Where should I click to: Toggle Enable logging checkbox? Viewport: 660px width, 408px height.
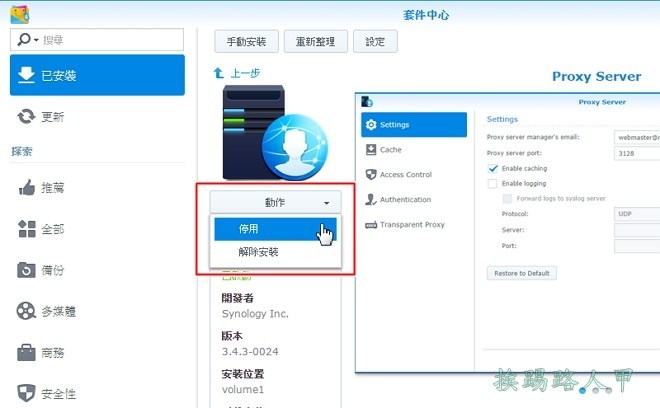(x=492, y=184)
